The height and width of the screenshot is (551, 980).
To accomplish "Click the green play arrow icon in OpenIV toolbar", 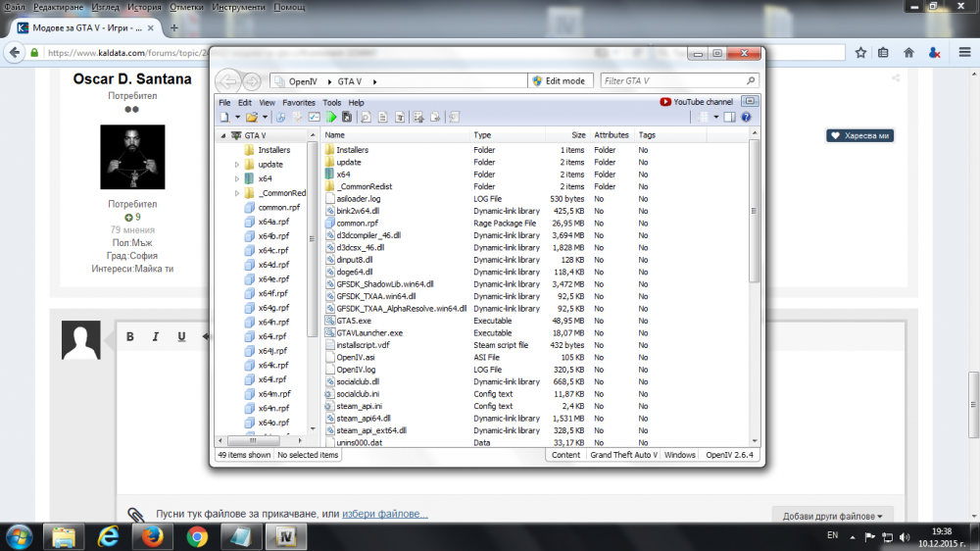I will 331,117.
